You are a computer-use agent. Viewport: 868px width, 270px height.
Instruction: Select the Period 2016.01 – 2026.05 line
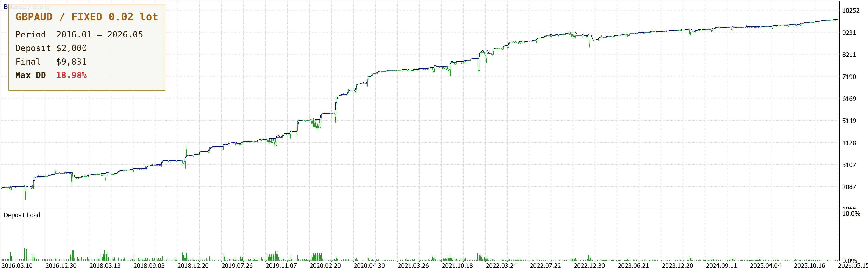pos(79,34)
